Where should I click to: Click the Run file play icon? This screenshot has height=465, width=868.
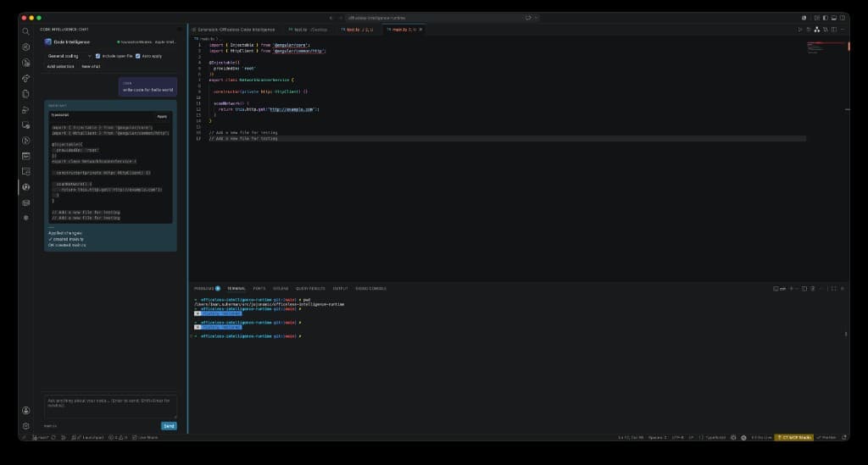799,30
